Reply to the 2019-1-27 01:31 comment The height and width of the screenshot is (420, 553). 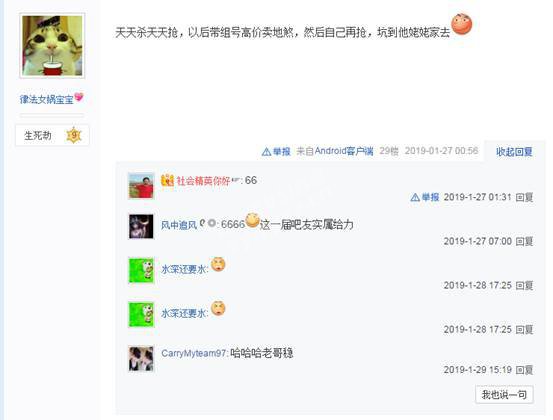coord(524,197)
